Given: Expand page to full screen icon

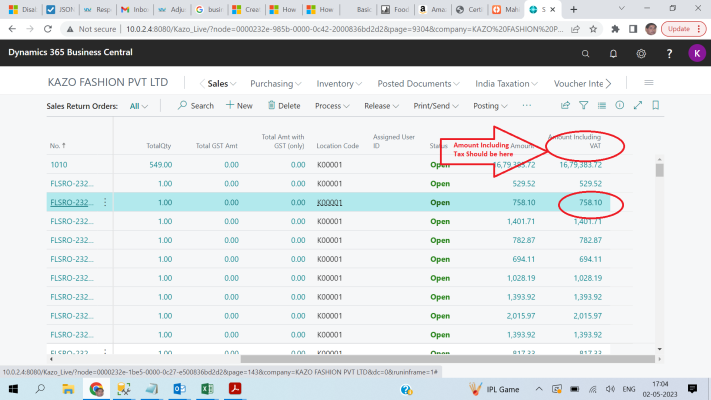Looking at the screenshot, I should pos(638,105).
